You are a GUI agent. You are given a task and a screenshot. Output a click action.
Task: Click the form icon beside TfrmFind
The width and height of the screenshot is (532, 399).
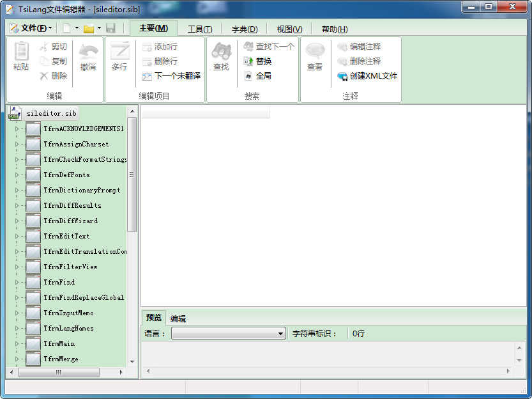tap(33, 282)
